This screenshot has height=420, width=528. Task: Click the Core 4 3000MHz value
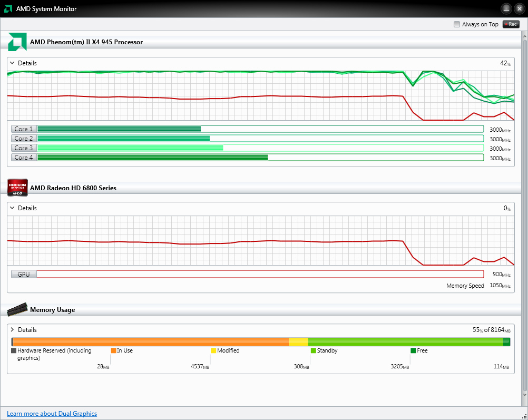(500, 158)
